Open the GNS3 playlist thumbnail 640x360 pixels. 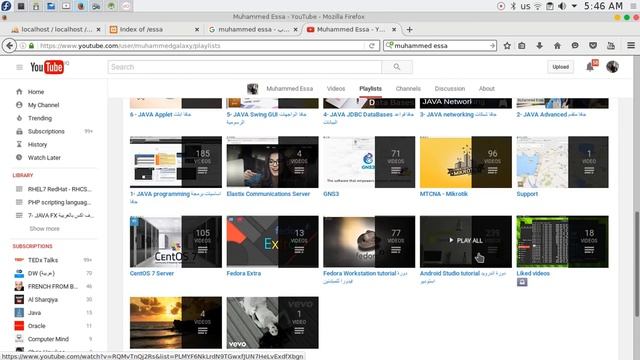pos(369,162)
